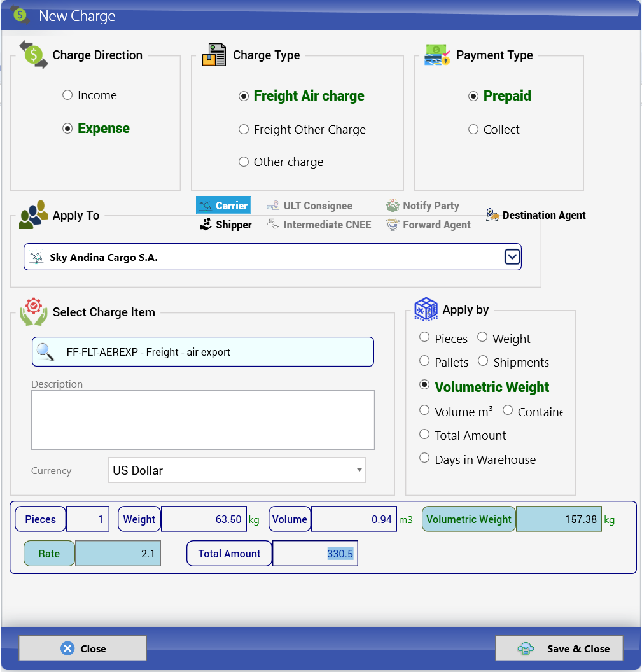Select Collect payment type
642x672 pixels.
[x=473, y=129]
